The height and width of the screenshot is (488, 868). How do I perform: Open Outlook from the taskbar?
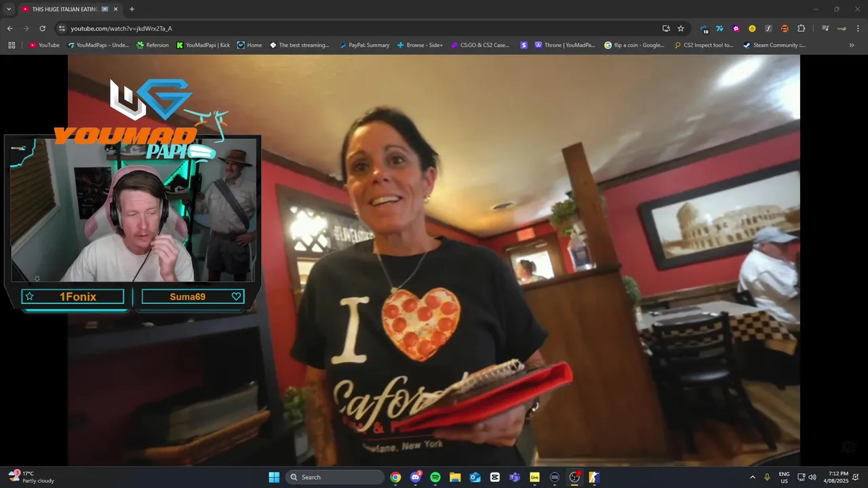[x=475, y=477]
